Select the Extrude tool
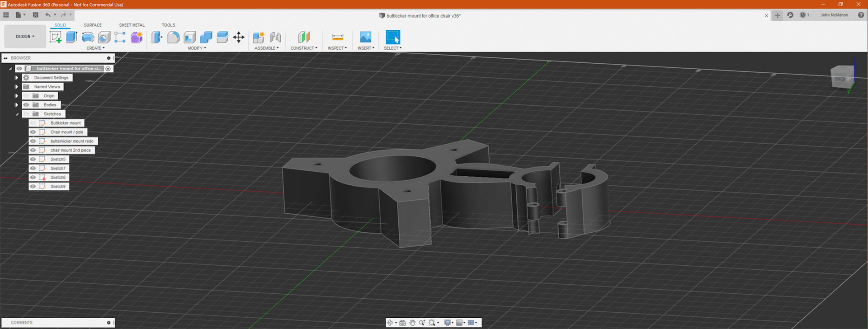Image resolution: width=868 pixels, height=329 pixels. pos(71,37)
